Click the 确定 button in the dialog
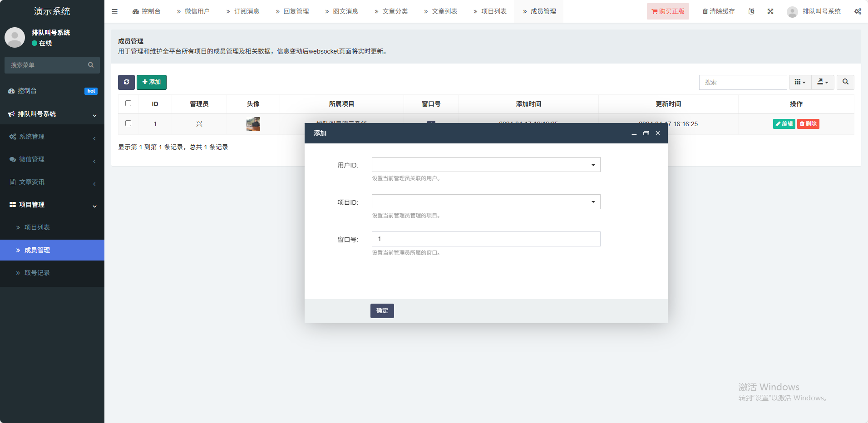The height and width of the screenshot is (423, 868). pyautogui.click(x=382, y=311)
